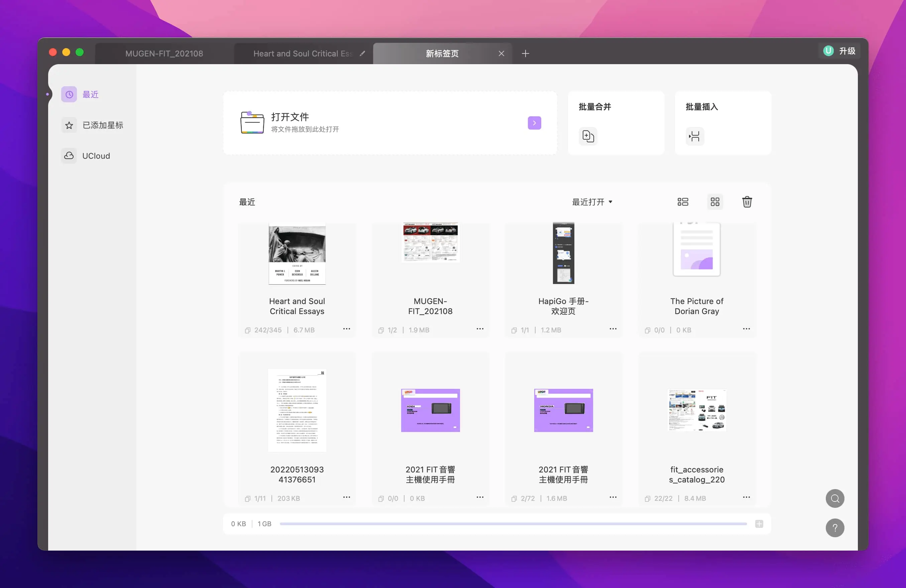Click the purple arrow in open file panel
Screen dimensions: 906x588
point(534,123)
